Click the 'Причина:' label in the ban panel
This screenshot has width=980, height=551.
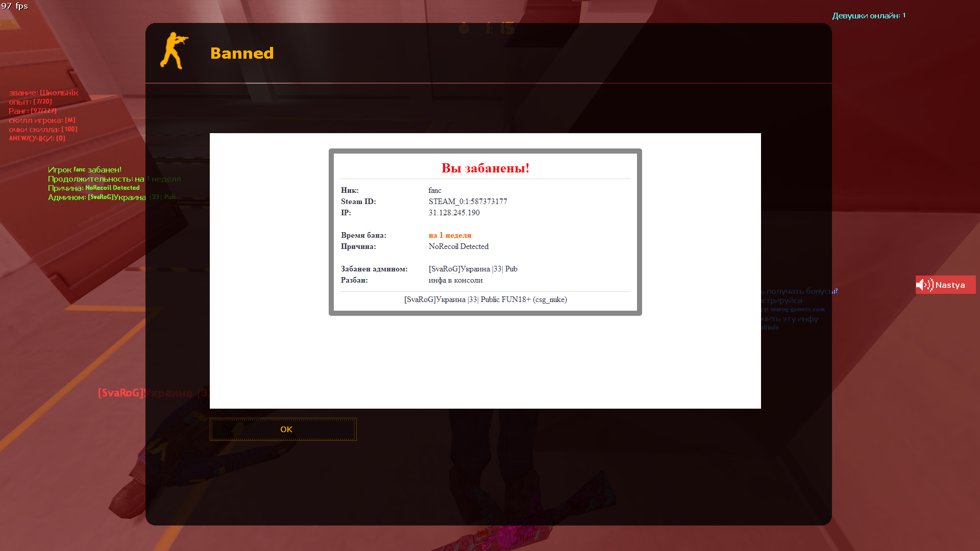click(x=358, y=246)
